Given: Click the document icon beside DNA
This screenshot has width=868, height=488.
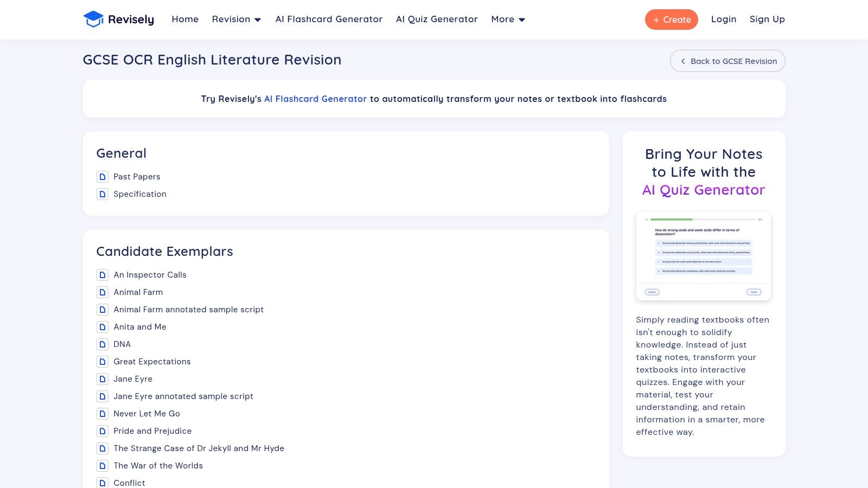Looking at the screenshot, I should [x=103, y=344].
